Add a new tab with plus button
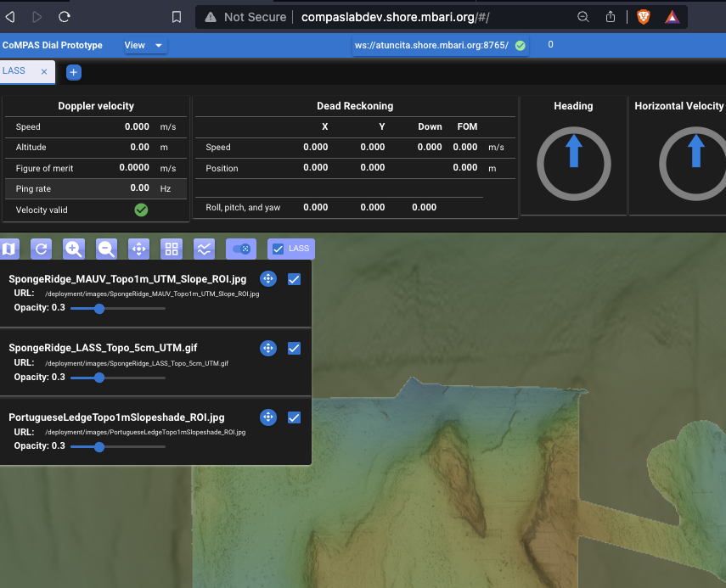Image resolution: width=726 pixels, height=588 pixels. pos(74,73)
